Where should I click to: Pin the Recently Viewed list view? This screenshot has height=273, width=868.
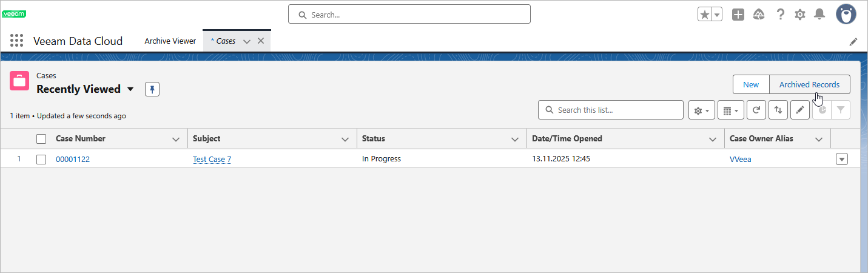coord(152,90)
